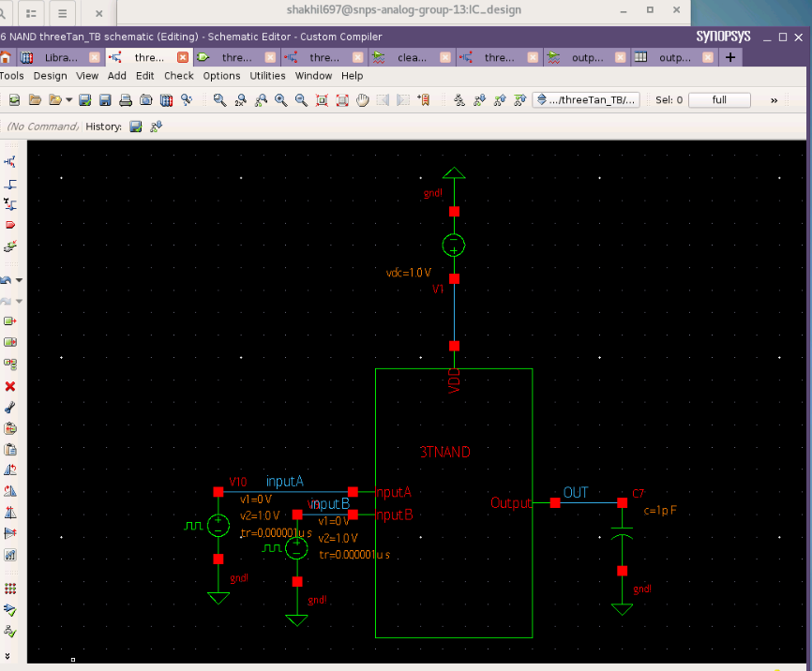Click the full selection scope button
The height and width of the screenshot is (671, 812).
(719, 99)
